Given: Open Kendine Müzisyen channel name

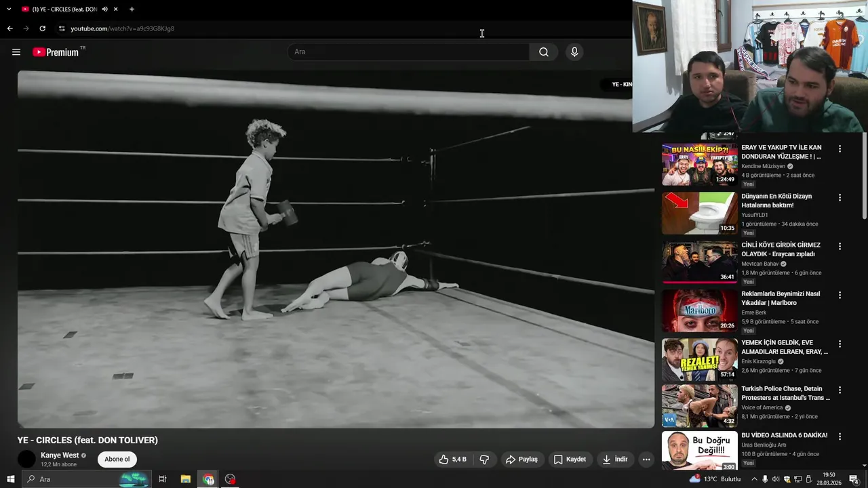Looking at the screenshot, I should point(763,166).
